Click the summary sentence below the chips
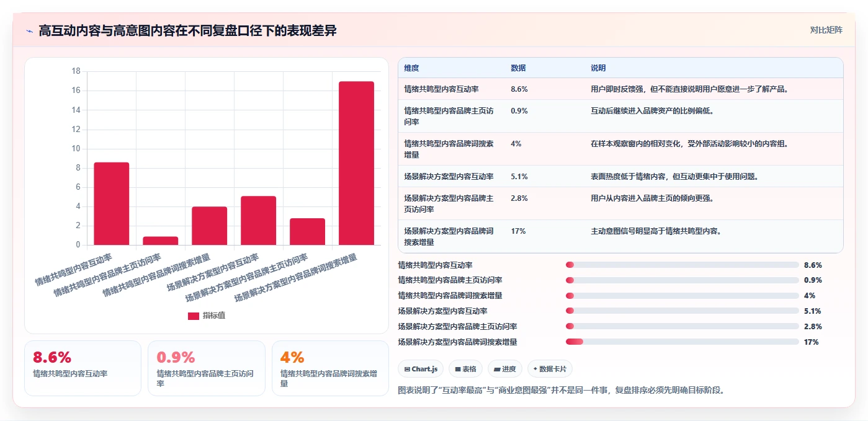This screenshot has width=868, height=421. click(561, 390)
